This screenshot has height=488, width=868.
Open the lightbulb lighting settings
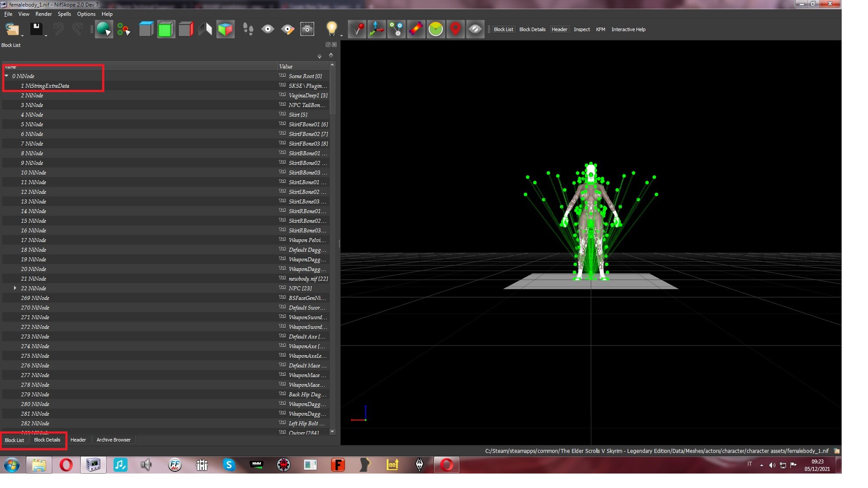pyautogui.click(x=332, y=29)
